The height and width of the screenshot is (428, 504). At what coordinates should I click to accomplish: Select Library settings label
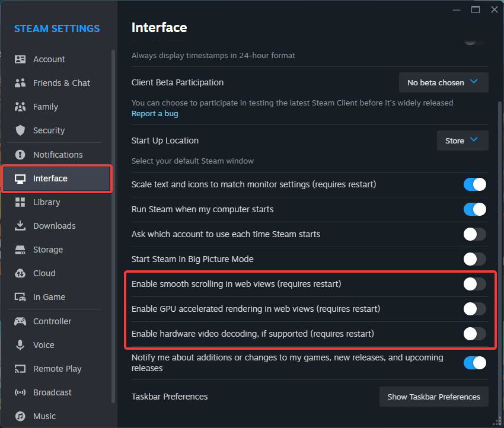tap(47, 202)
